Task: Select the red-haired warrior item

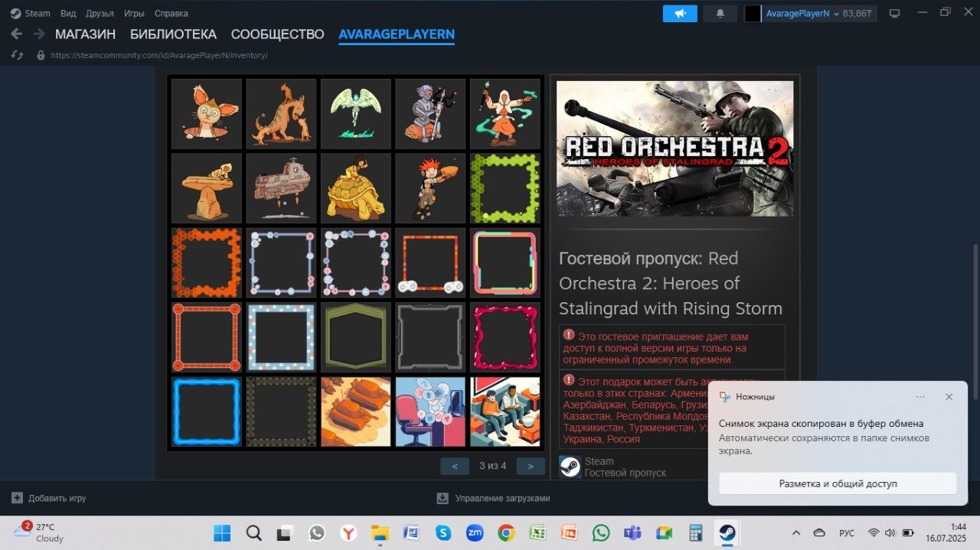Action: [x=430, y=188]
